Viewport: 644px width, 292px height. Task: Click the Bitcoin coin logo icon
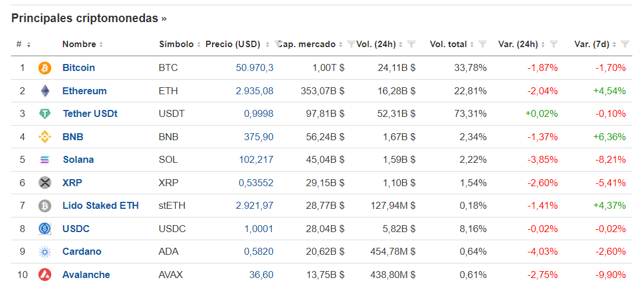coord(45,68)
